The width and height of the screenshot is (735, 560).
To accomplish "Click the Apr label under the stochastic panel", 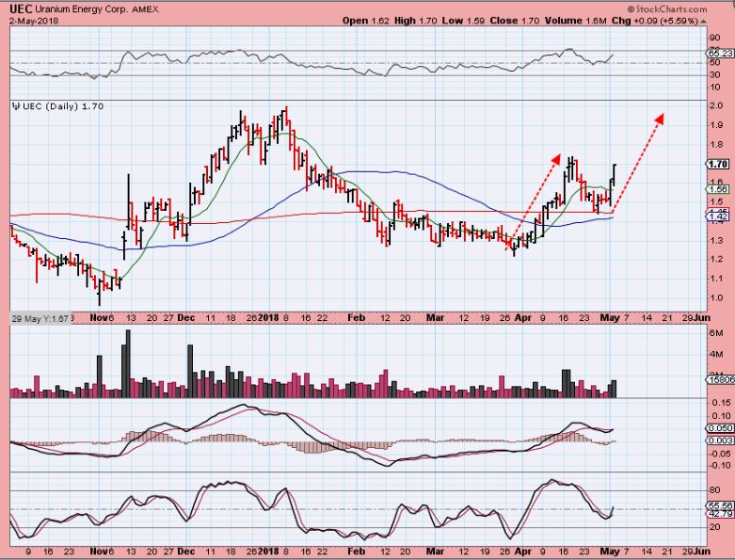I will tap(523, 552).
